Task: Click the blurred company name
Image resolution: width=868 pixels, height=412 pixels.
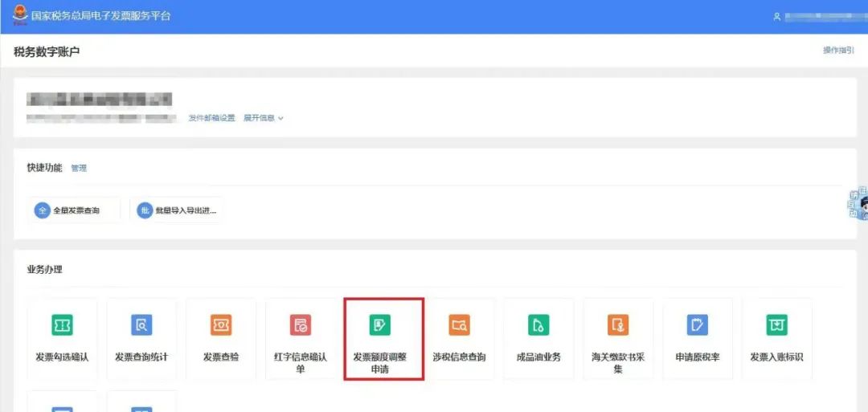Action: [100, 100]
